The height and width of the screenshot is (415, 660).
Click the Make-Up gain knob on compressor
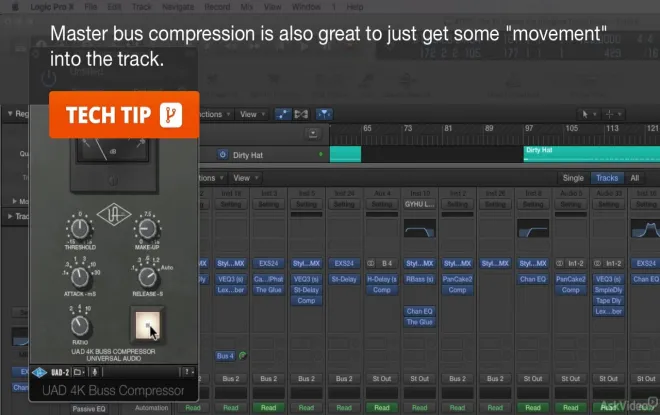click(147, 229)
